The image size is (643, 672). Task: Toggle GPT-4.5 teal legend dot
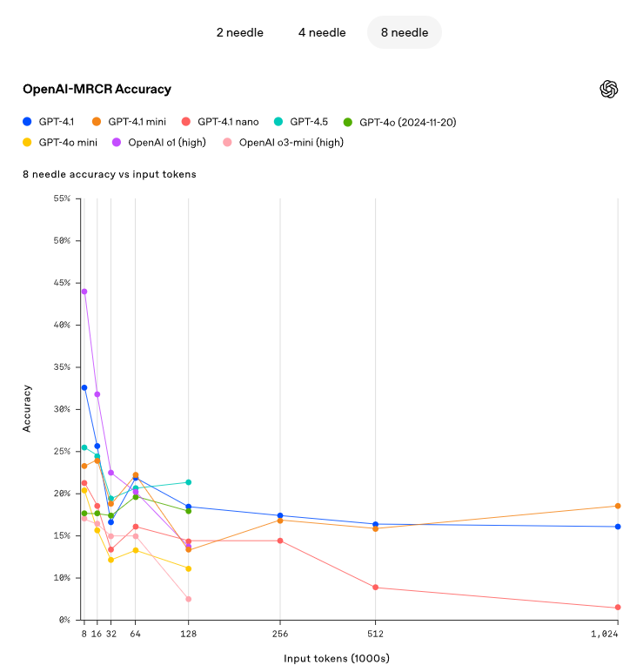tap(278, 122)
